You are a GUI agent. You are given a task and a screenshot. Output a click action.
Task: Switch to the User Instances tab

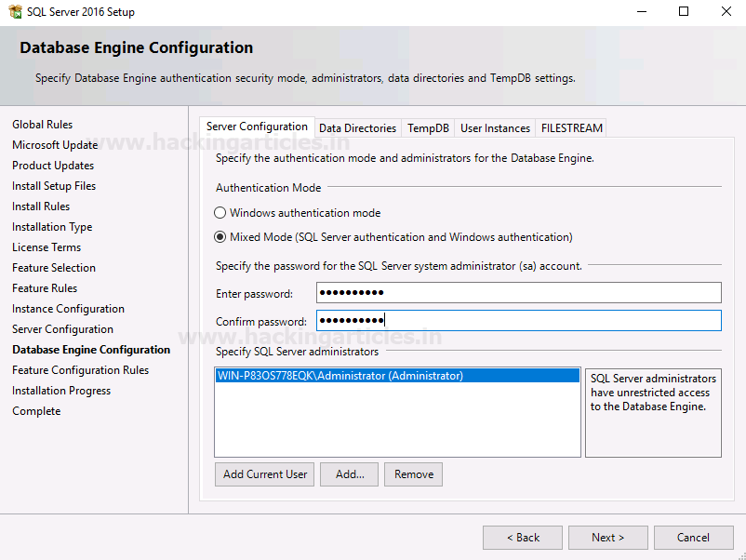pyautogui.click(x=495, y=128)
